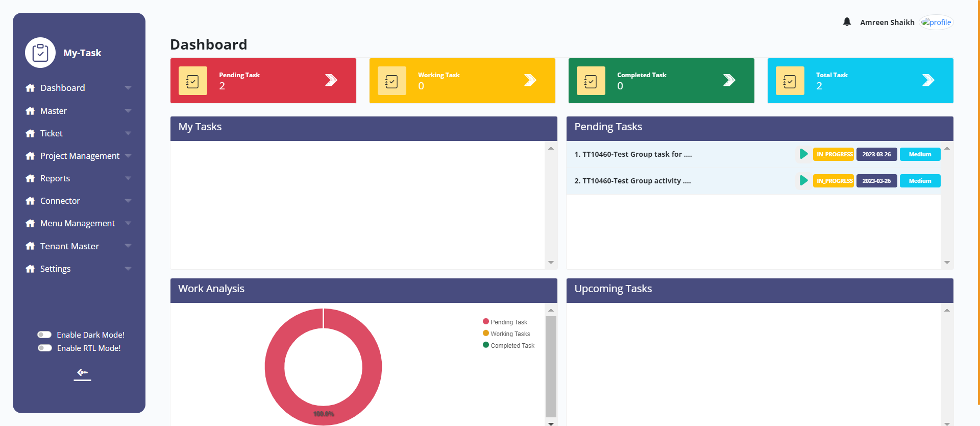Click the Pending Task card arrow

pos(331,80)
